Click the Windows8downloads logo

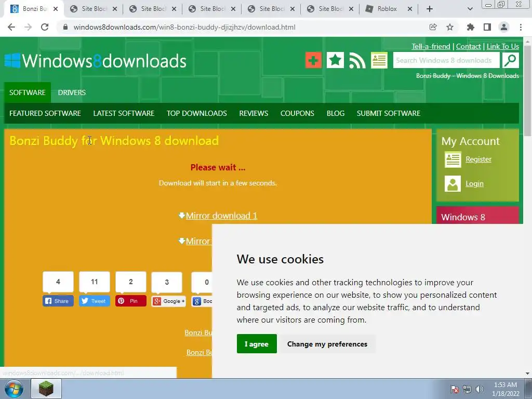click(x=96, y=61)
